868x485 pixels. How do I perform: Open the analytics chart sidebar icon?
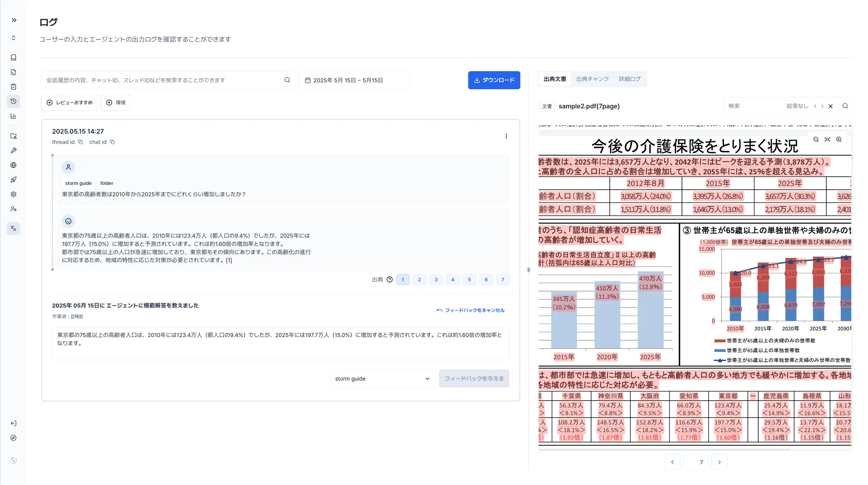click(14, 116)
